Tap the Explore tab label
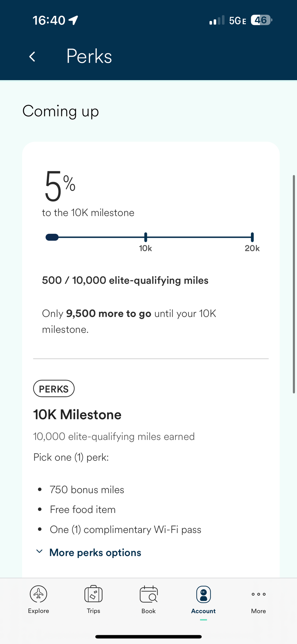This screenshot has height=644, width=297. point(38,611)
